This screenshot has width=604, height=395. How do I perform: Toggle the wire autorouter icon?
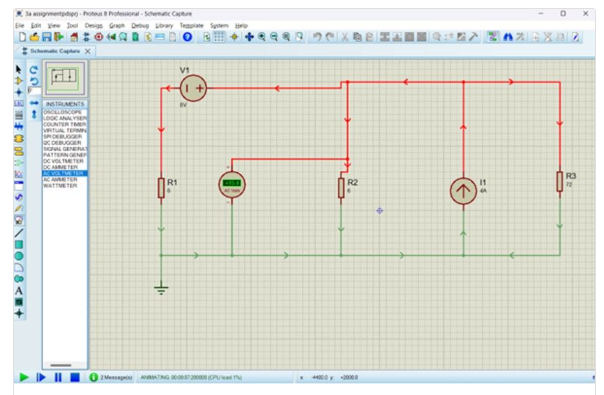point(492,37)
